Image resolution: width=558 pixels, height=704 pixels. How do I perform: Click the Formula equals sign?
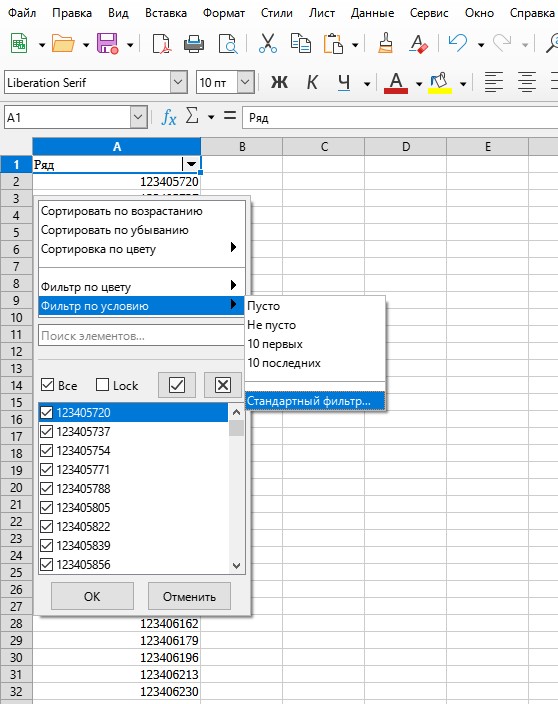click(230, 116)
